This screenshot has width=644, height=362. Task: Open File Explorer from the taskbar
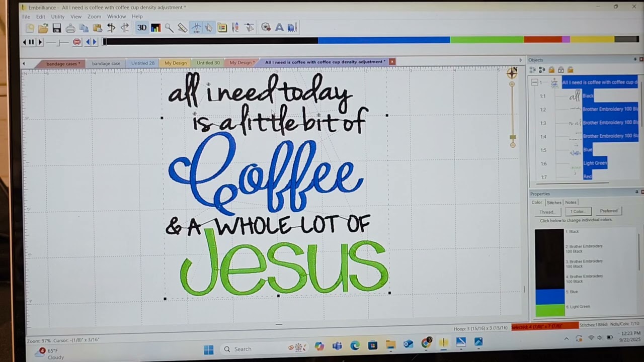pos(390,344)
